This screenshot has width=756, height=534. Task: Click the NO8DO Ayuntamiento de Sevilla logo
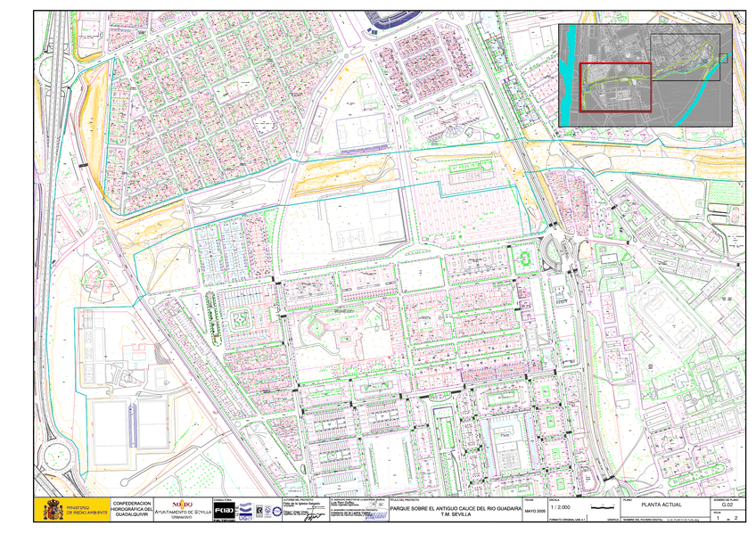[183, 510]
